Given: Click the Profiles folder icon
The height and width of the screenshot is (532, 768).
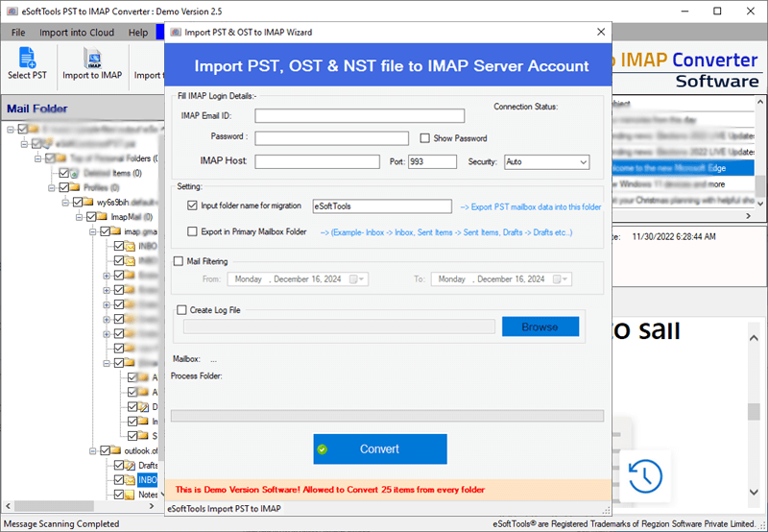Looking at the screenshot, I should (x=75, y=187).
